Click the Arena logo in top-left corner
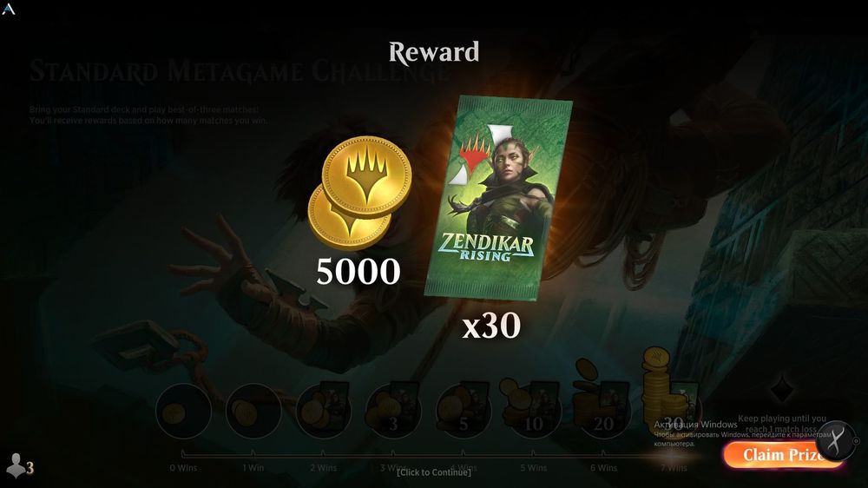 tap(9, 9)
